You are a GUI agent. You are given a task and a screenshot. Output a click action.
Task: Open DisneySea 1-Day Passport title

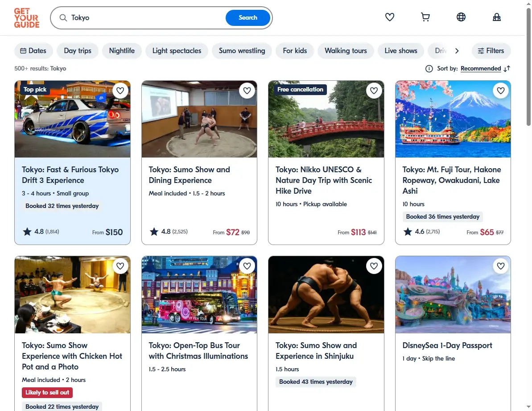(x=447, y=345)
